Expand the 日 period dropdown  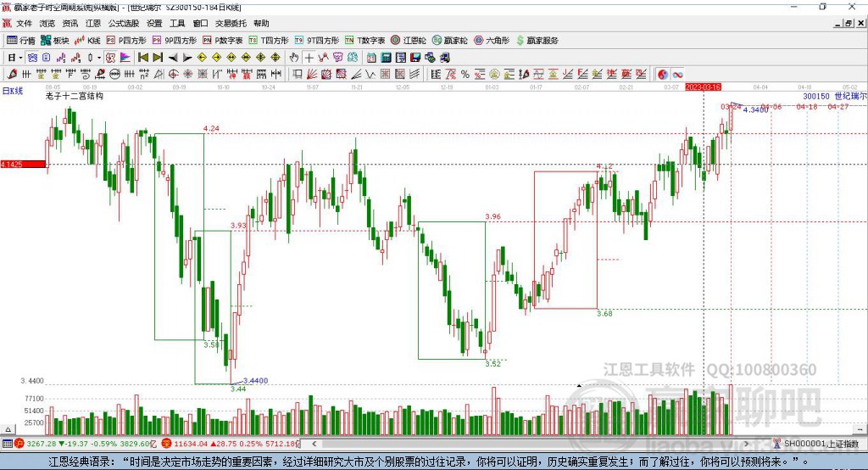[x=20, y=58]
